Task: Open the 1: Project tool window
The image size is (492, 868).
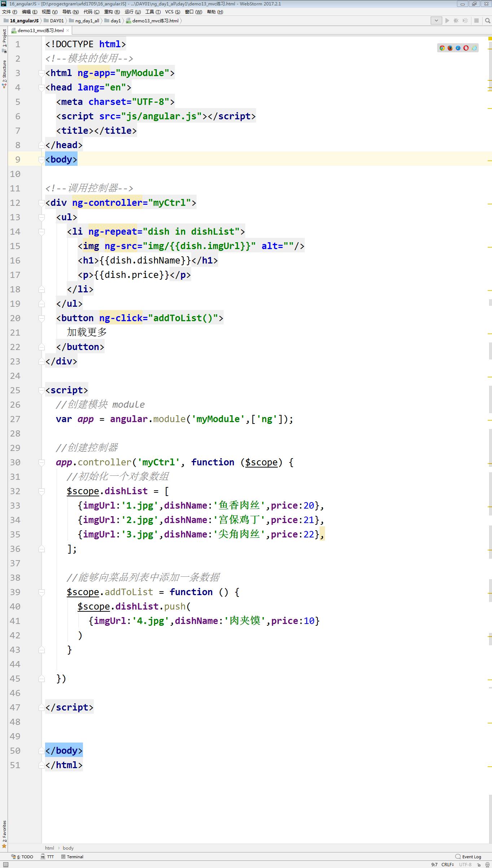Action: pos(4,40)
